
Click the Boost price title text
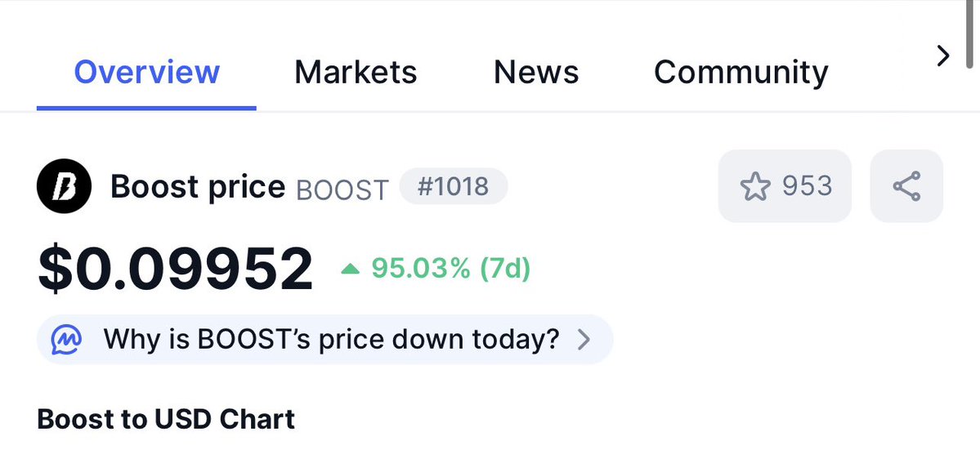(198, 187)
